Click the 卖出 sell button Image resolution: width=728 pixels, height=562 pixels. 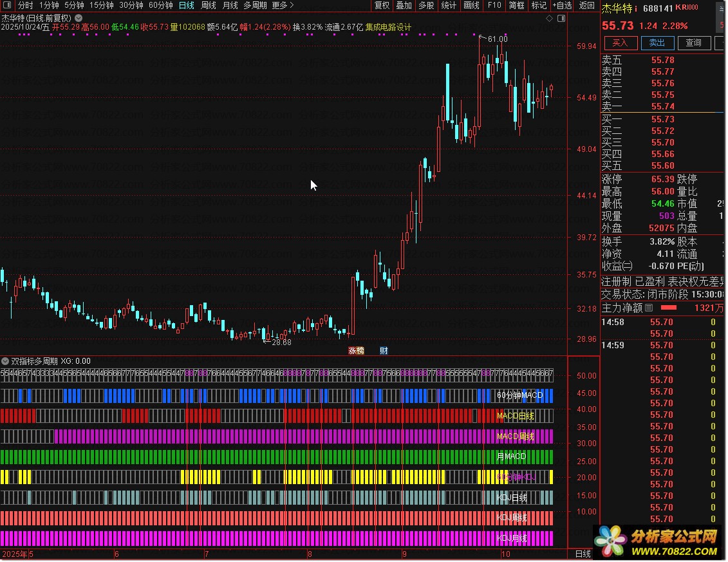657,42
